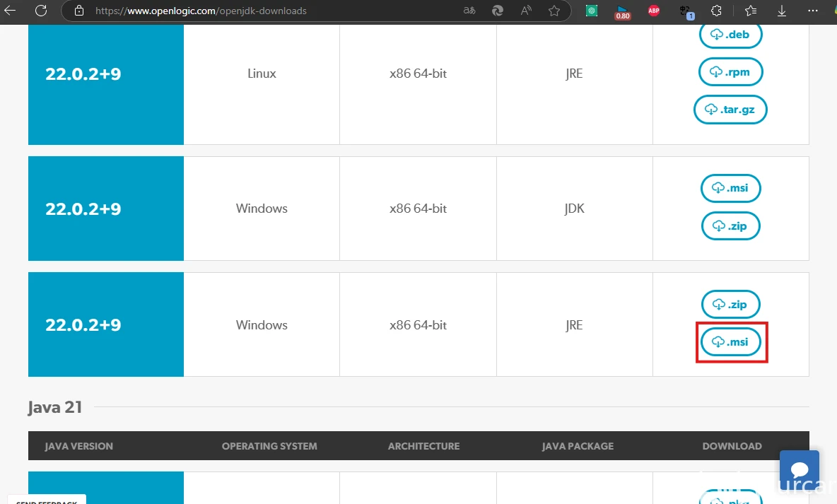Open the extension with badge 1
The width and height of the screenshot is (837, 504).
(x=686, y=11)
